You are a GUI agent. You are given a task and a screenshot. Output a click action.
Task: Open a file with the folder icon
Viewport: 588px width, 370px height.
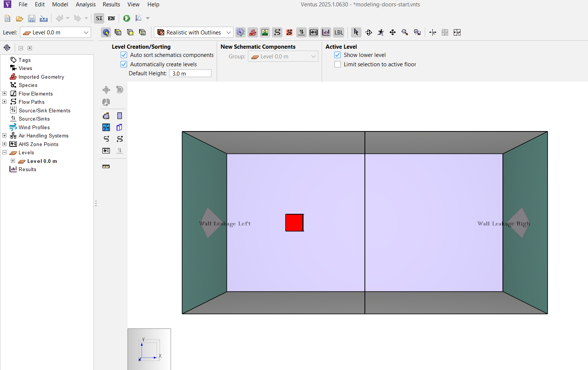[x=19, y=18]
